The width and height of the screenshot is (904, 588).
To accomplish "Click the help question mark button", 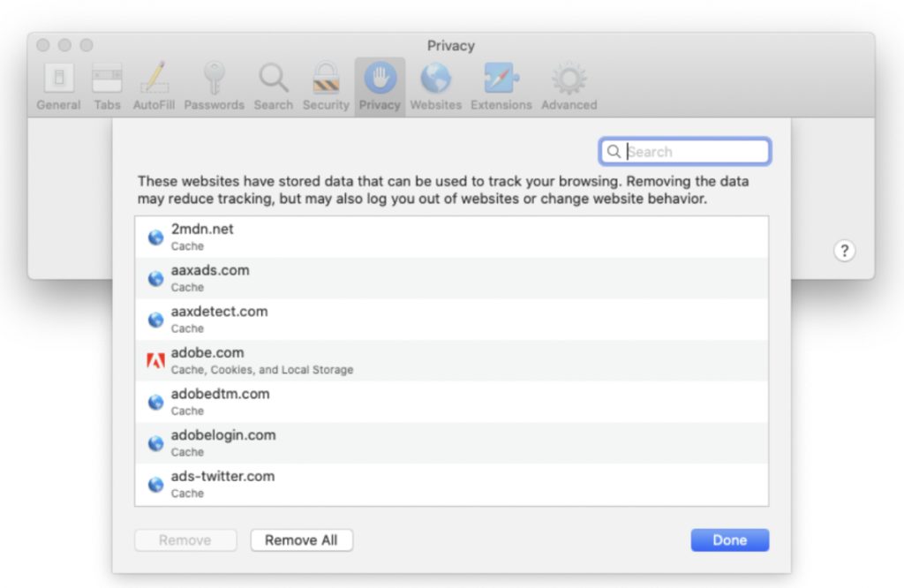I will 845,251.
